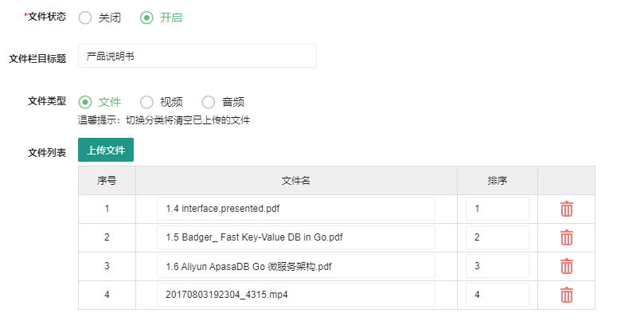Click the 1.6 Aliyun ApasaDB filename field
The width and height of the screenshot is (644, 325).
[x=296, y=266]
